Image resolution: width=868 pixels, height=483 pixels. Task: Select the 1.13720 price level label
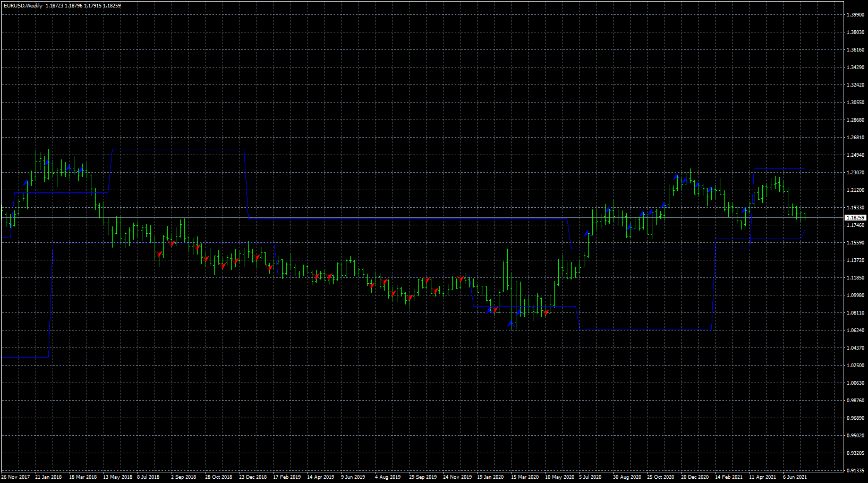tap(855, 260)
